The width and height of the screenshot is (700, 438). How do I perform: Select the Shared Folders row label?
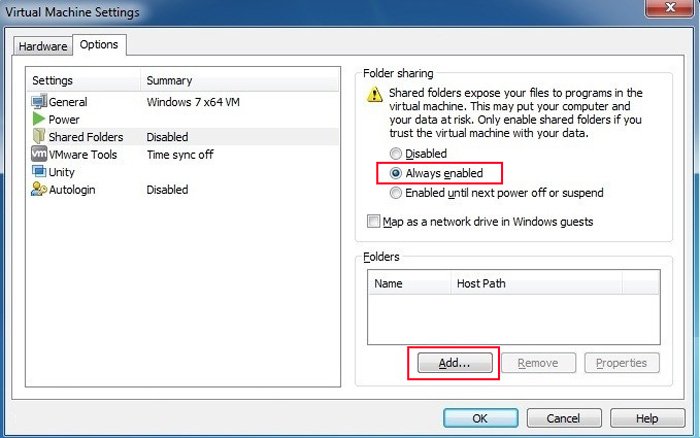click(86, 137)
